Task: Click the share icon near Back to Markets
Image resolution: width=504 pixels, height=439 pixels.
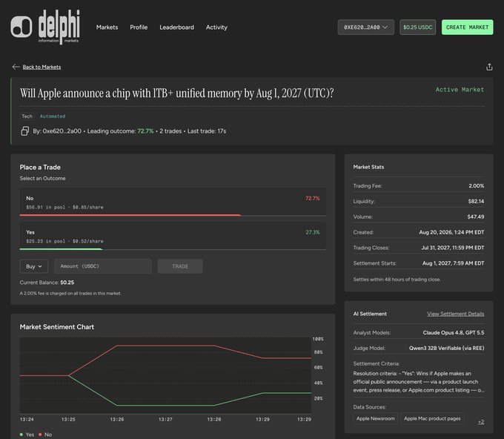Action: tap(489, 67)
